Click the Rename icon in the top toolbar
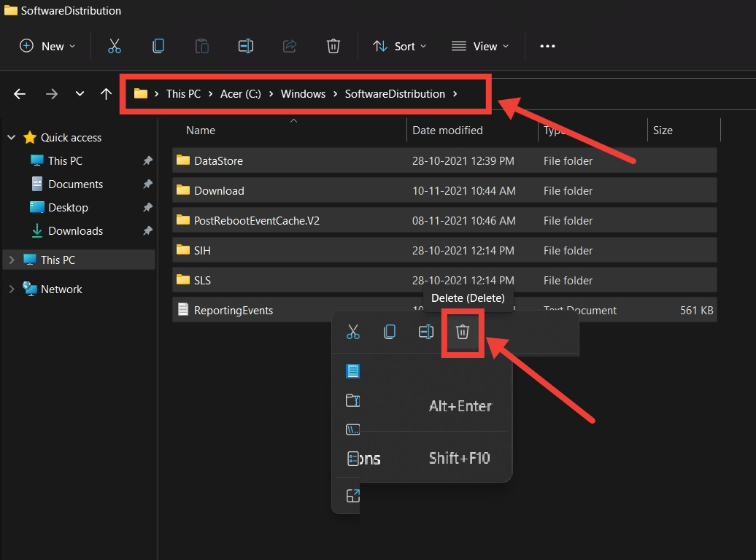756x560 pixels. click(x=246, y=46)
